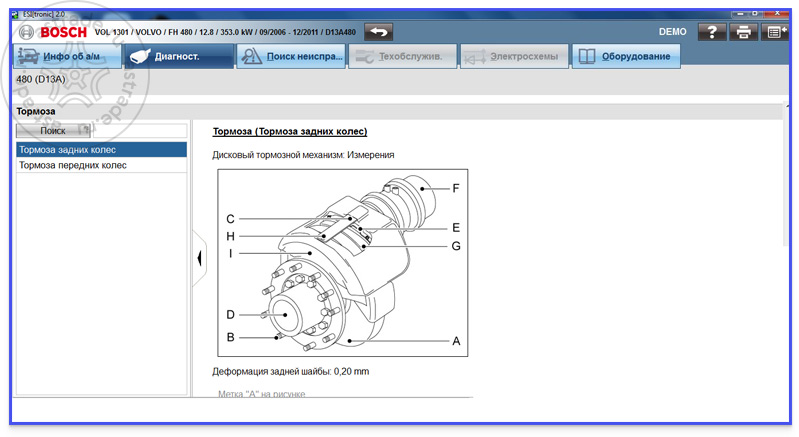Minimize the ESI[tronic] window

(740, 13)
